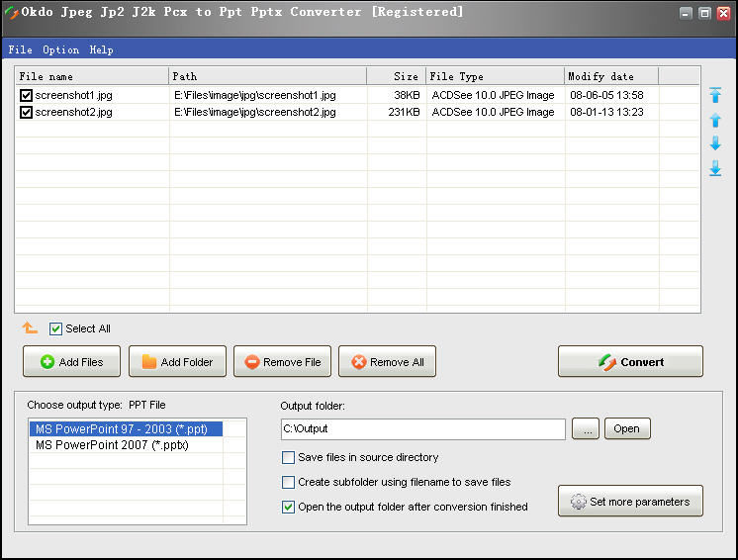738x560 pixels.
Task: Uncheck the screenshot1.jpg file checkbox
Action: pos(26,96)
